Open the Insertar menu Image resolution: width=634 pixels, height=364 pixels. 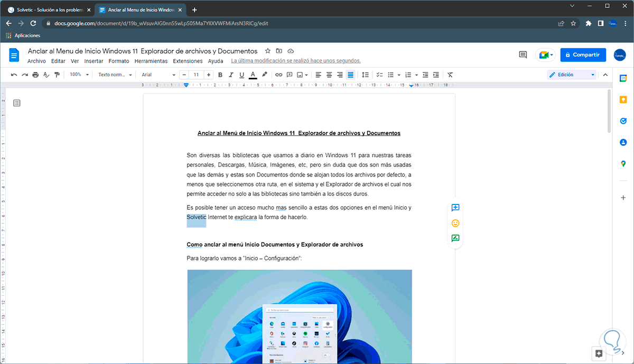[94, 61]
